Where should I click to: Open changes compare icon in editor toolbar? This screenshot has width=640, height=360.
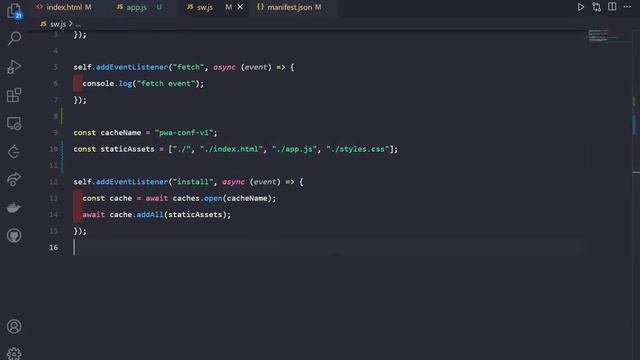596,7
